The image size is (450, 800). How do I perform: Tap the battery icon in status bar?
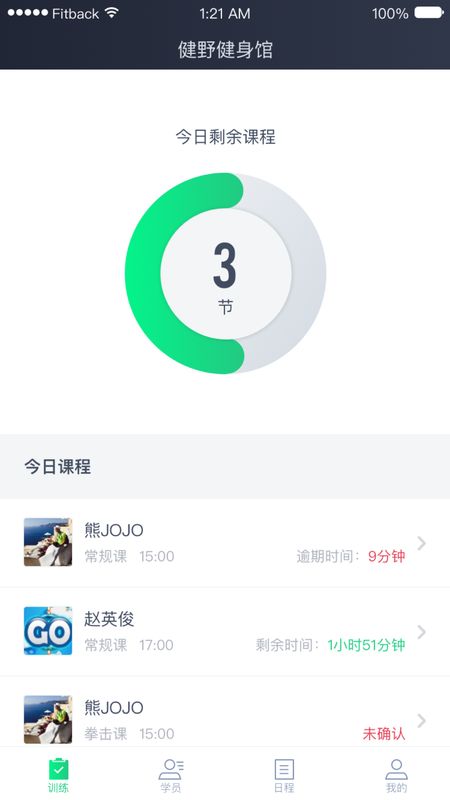point(429,13)
